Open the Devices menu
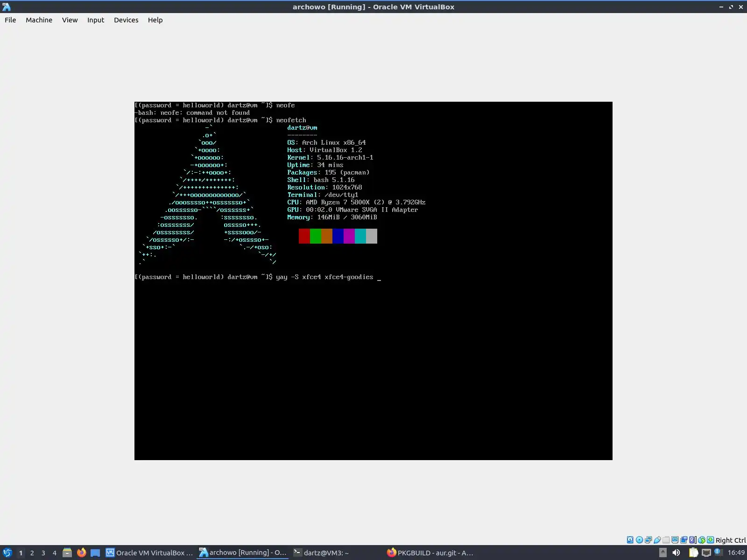This screenshot has height=560, width=747. 126,20
